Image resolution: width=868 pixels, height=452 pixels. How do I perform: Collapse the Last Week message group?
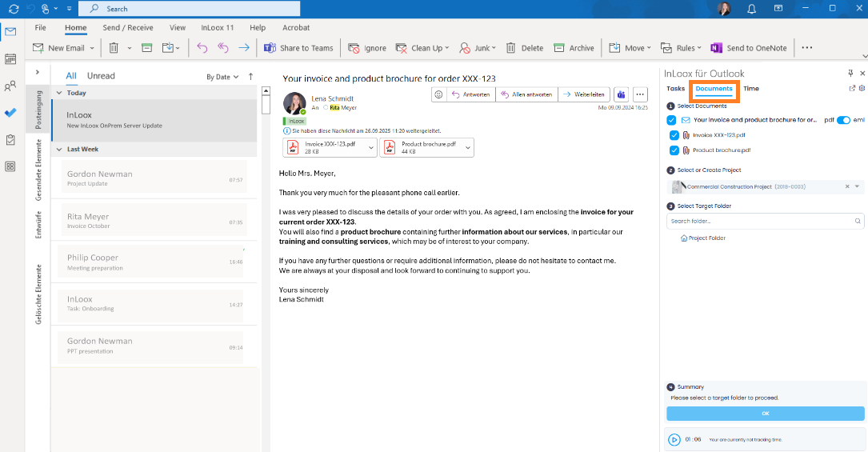[59, 150]
